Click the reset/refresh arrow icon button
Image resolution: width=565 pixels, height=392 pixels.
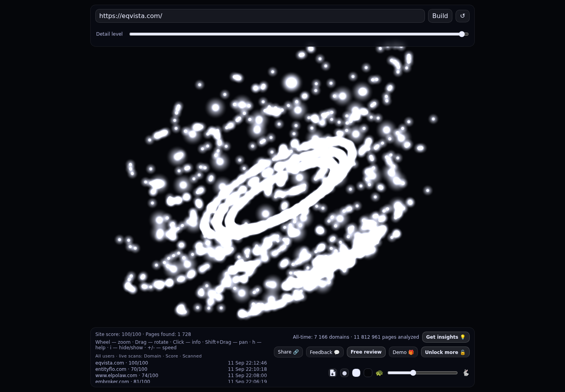pyautogui.click(x=463, y=16)
